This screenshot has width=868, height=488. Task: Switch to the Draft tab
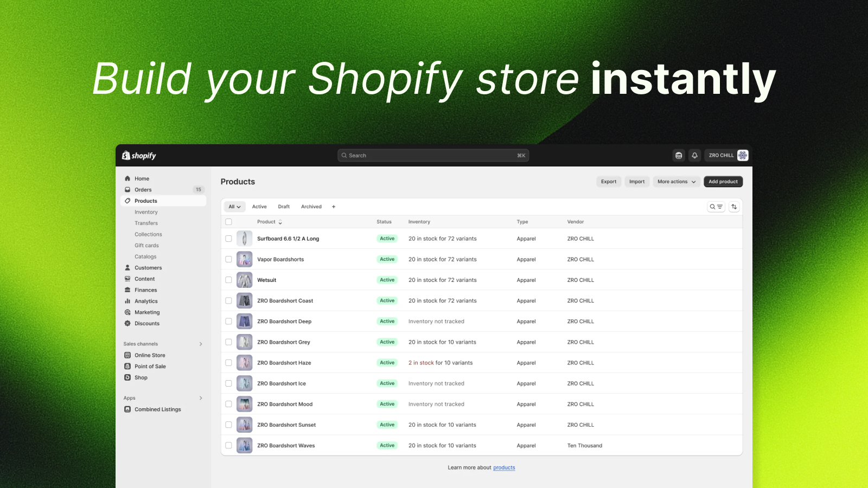[x=284, y=207]
